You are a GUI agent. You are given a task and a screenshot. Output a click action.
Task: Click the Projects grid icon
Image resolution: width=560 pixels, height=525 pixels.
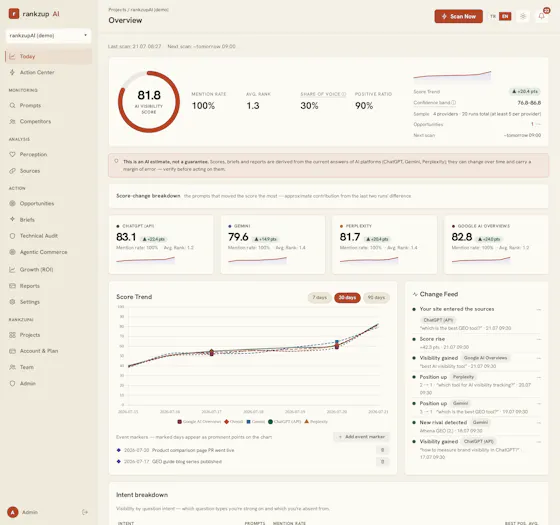[12, 335]
